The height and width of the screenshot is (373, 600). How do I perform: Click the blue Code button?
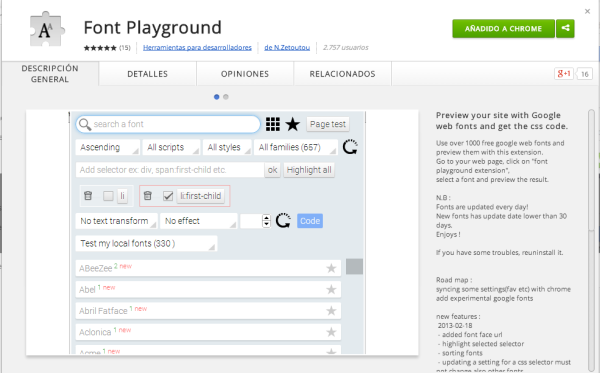310,221
